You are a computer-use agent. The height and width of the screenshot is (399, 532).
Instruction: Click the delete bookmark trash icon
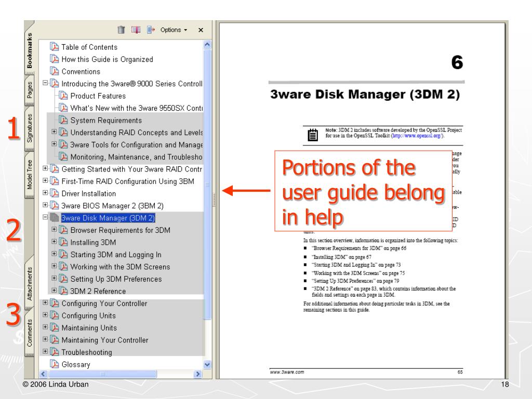coord(121,30)
